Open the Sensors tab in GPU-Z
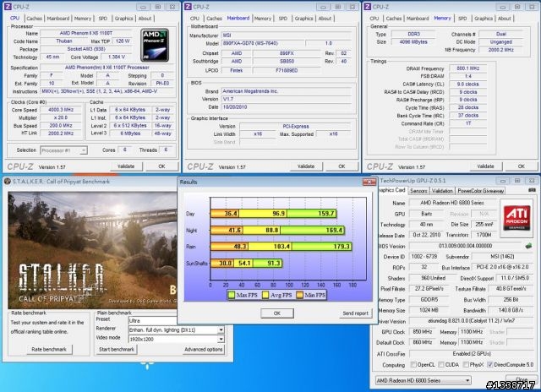The width and height of the screenshot is (541, 392). [419, 190]
